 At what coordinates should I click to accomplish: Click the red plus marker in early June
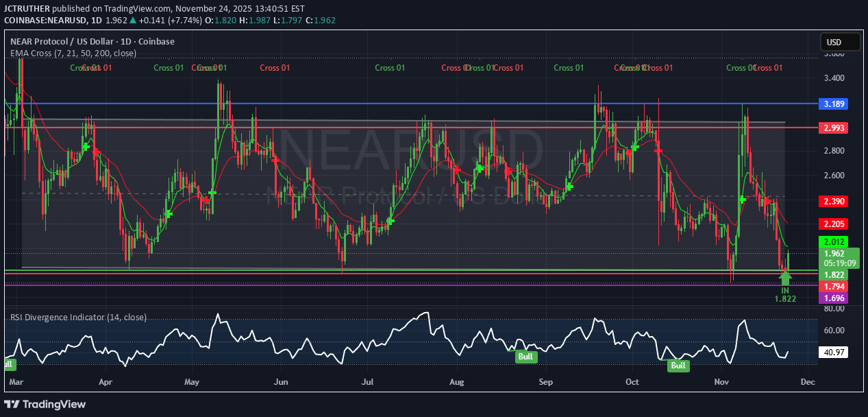tap(275, 159)
